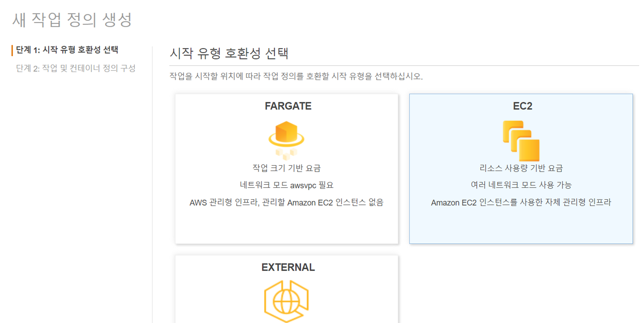Click the bottom square of the EC2 icon
Screen dimensions: 644x323
[x=530, y=151]
